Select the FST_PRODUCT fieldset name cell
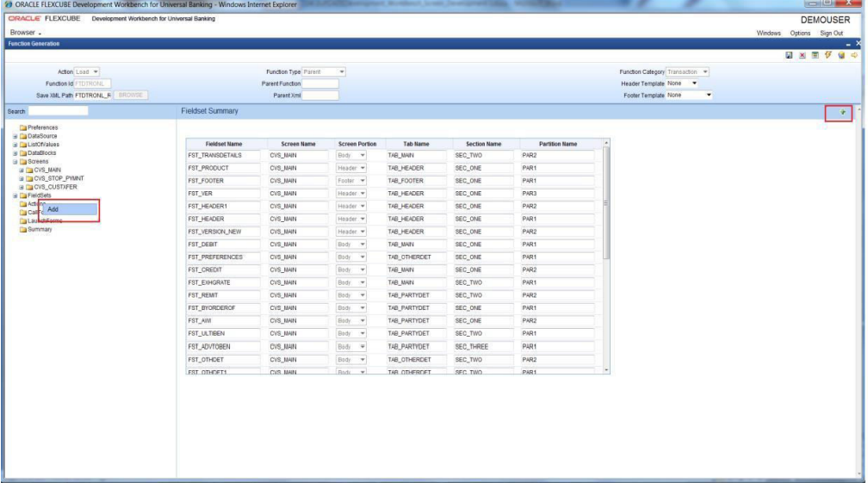Screen dimensions: 868x483 tap(224, 168)
